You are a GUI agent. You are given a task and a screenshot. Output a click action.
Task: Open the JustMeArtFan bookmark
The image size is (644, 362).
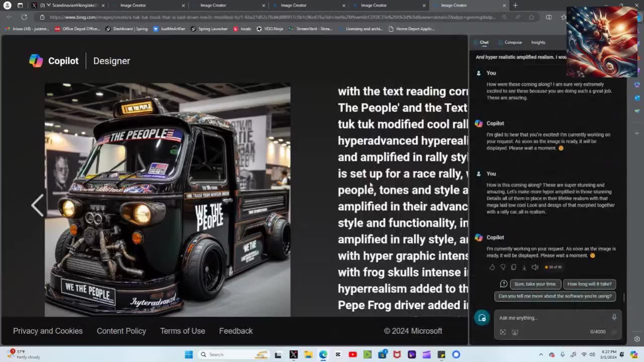pyautogui.click(x=169, y=29)
